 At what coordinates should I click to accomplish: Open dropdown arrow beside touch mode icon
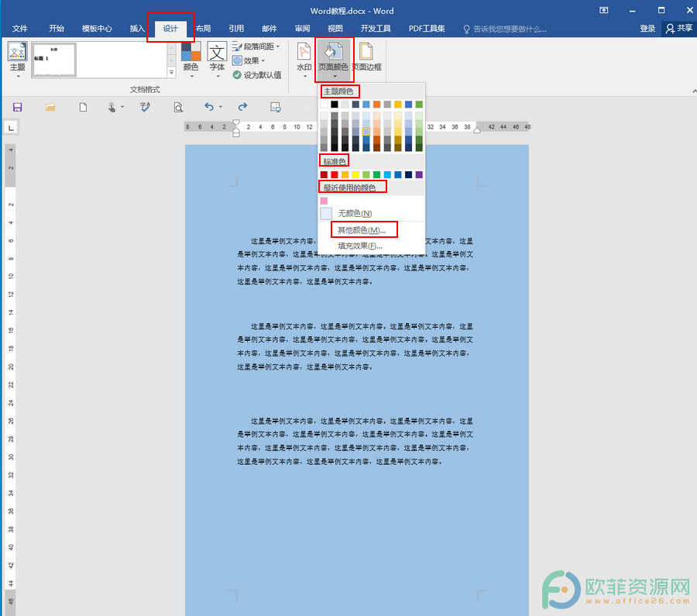[x=122, y=107]
